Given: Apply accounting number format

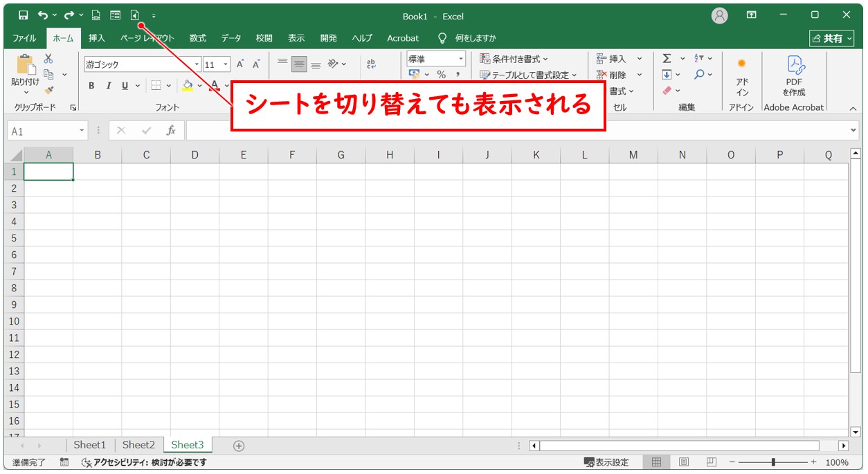Looking at the screenshot, I should tap(415, 75).
